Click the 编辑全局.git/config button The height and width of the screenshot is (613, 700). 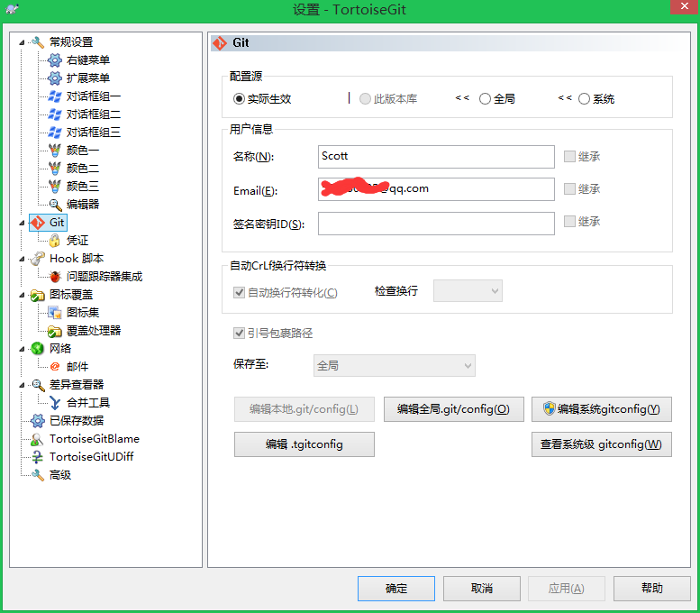tap(453, 409)
